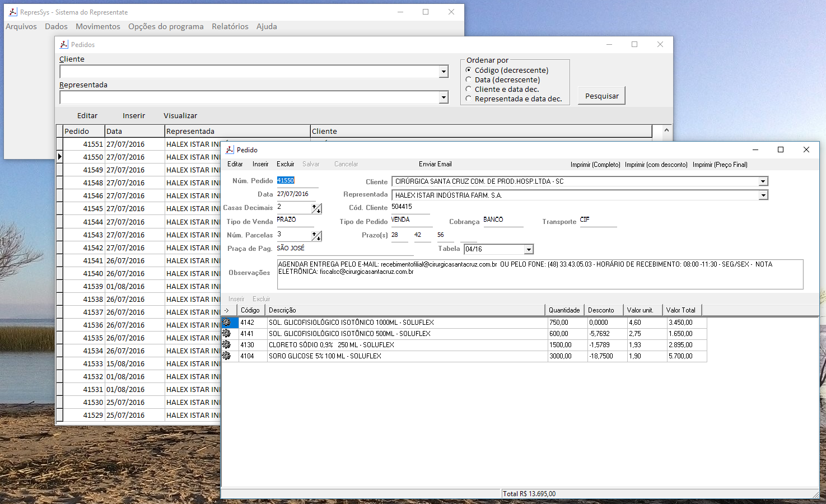The height and width of the screenshot is (504, 826).
Task: Enable the 'Representada e data dec.' radio button
Action: (x=469, y=99)
